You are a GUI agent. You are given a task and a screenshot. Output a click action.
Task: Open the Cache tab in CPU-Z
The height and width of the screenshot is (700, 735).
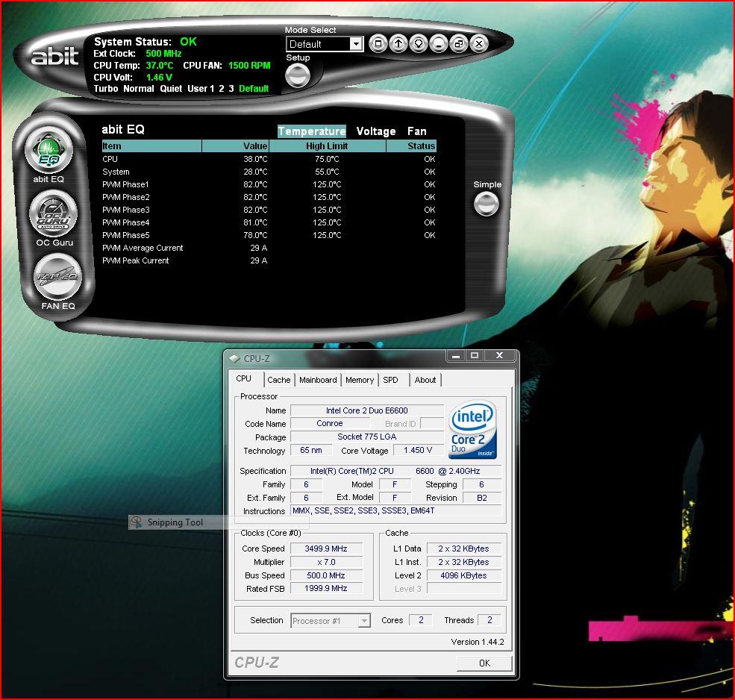[x=279, y=381]
